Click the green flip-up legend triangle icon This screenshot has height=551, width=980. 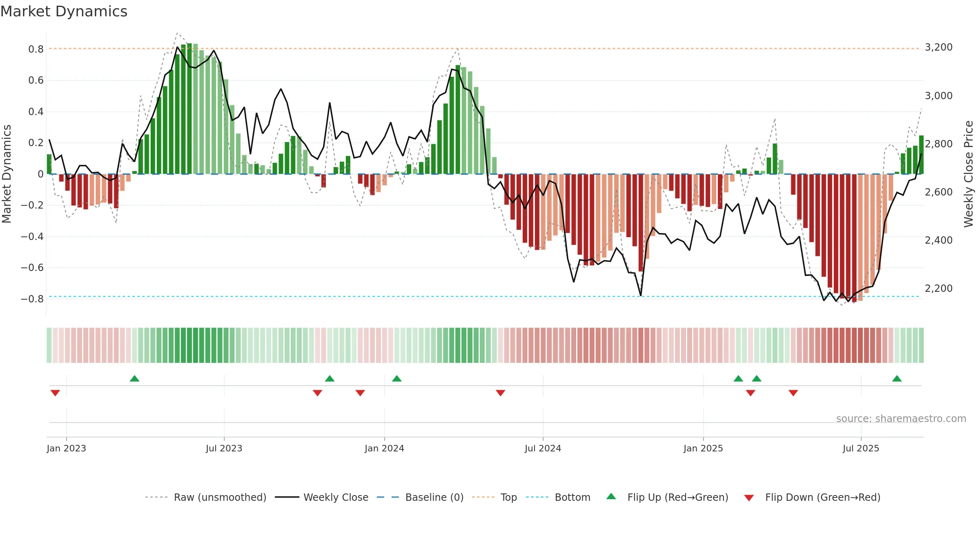(611, 496)
